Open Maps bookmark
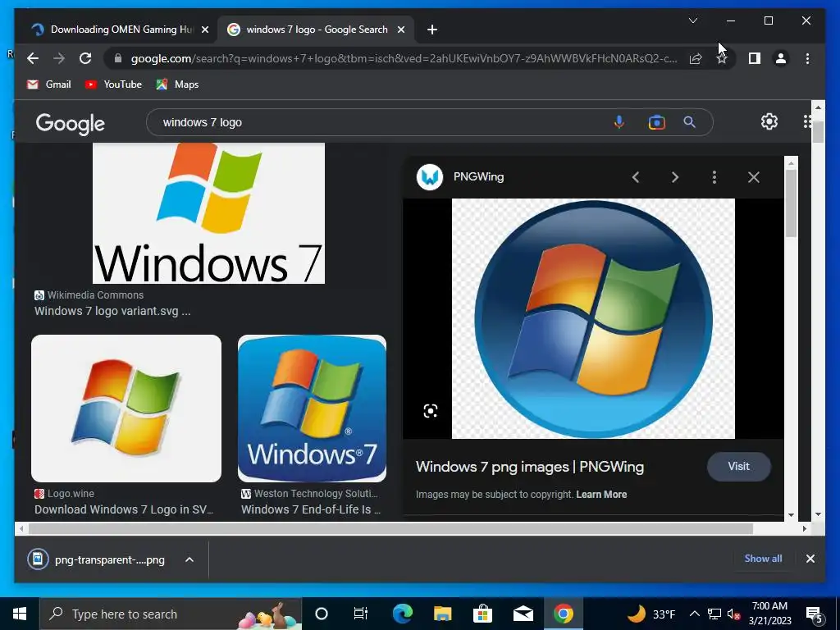This screenshot has height=630, width=840. 177,84
